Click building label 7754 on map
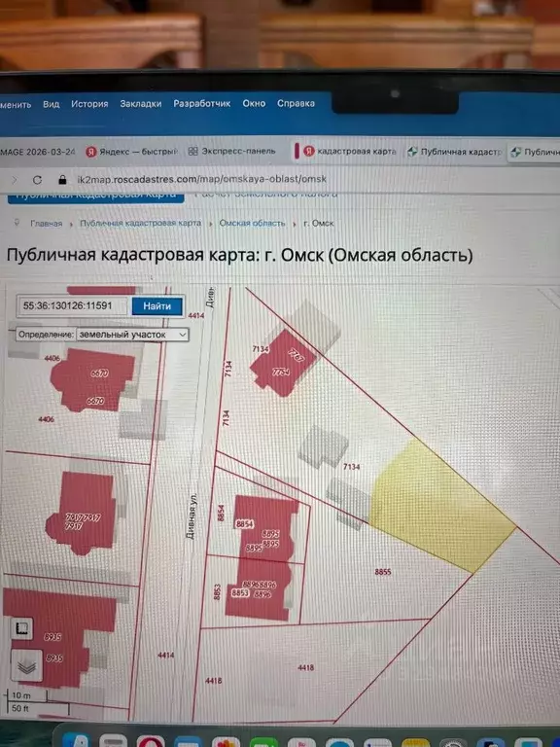Image resolution: width=560 pixels, height=747 pixels. pos(281,372)
